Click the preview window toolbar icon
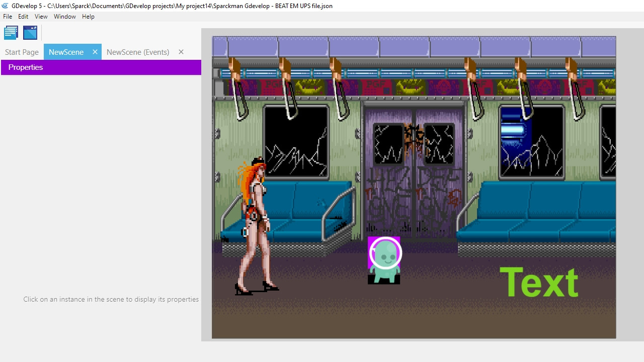The height and width of the screenshot is (362, 644). click(30, 33)
